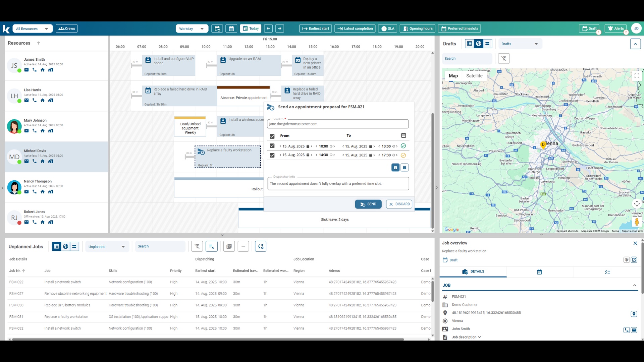Screen dimensions: 644x362
Task: Switch to the Satellite map tab
Action: pyautogui.click(x=474, y=76)
